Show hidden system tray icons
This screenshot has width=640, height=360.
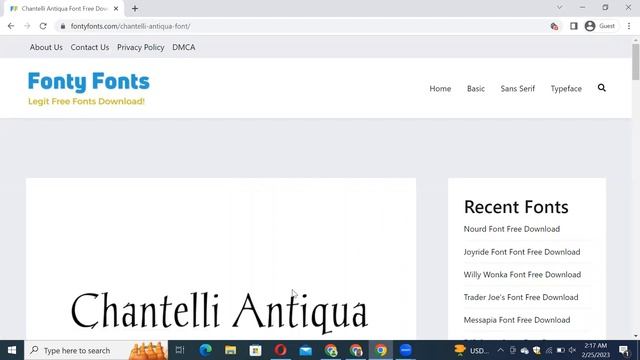pyautogui.click(x=500, y=350)
